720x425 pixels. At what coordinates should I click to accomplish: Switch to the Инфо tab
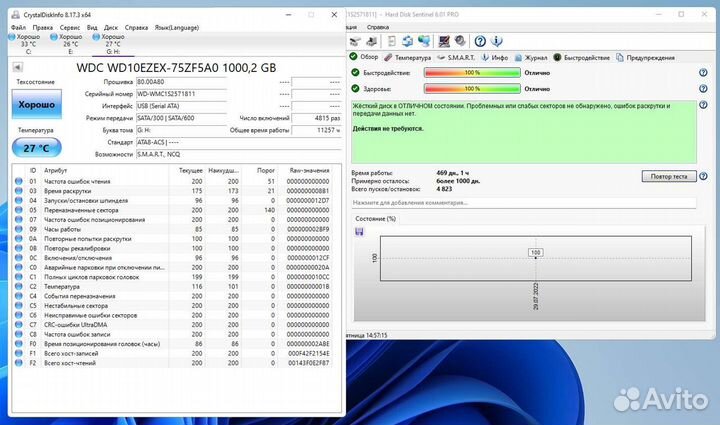click(x=495, y=57)
